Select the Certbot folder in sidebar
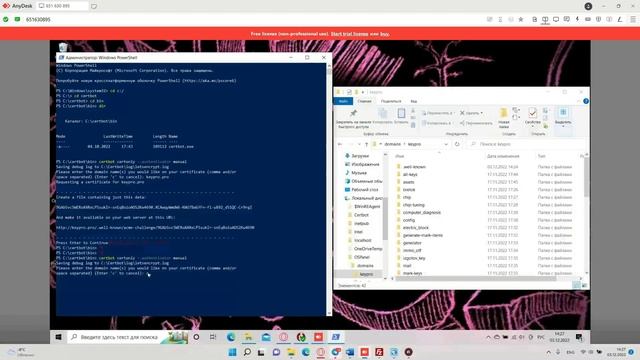Screen dimensions: 640x360 (358, 215)
